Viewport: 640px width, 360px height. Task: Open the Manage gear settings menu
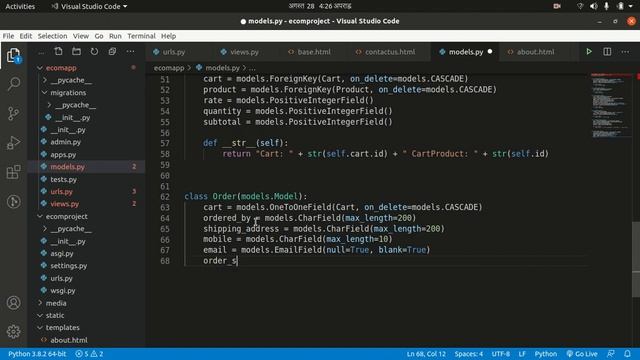[13, 331]
